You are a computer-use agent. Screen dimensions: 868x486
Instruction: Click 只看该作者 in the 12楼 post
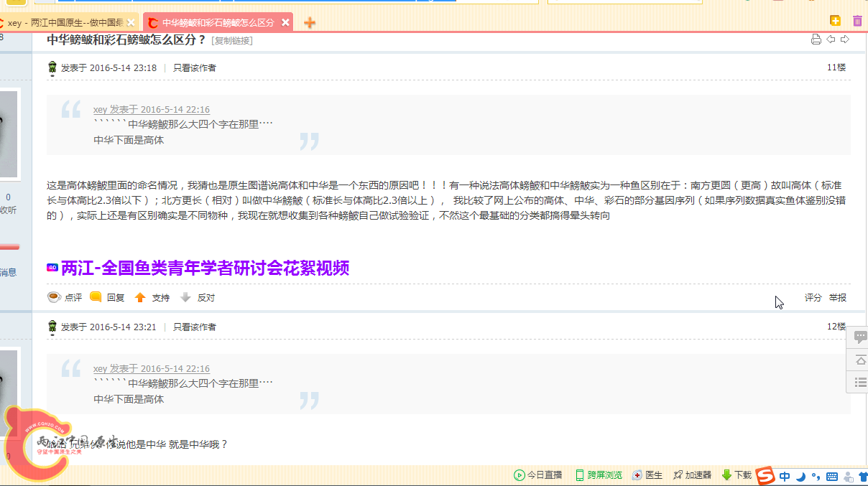coord(194,327)
